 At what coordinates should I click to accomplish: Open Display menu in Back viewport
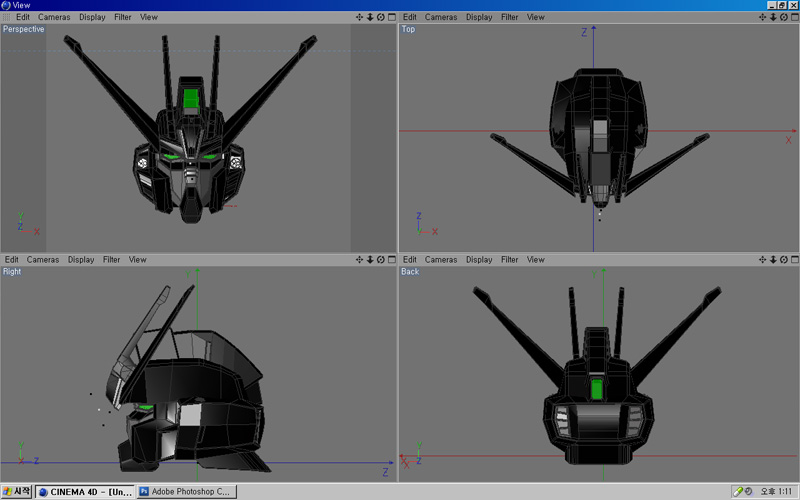[479, 260]
